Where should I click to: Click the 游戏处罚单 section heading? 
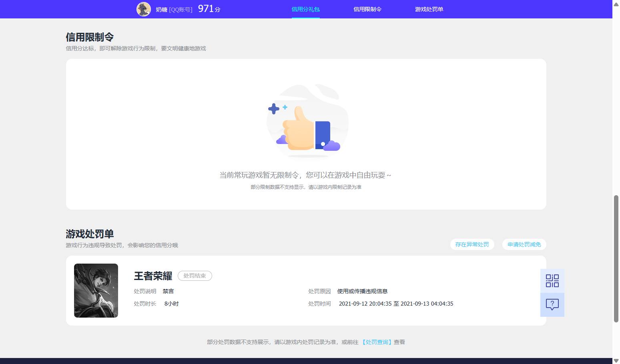pyautogui.click(x=90, y=234)
